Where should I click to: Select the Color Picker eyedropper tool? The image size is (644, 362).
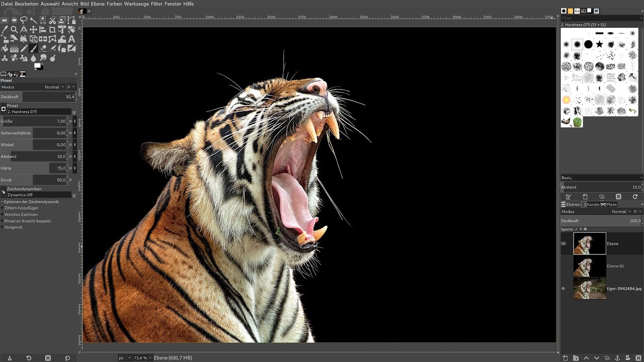(5, 30)
